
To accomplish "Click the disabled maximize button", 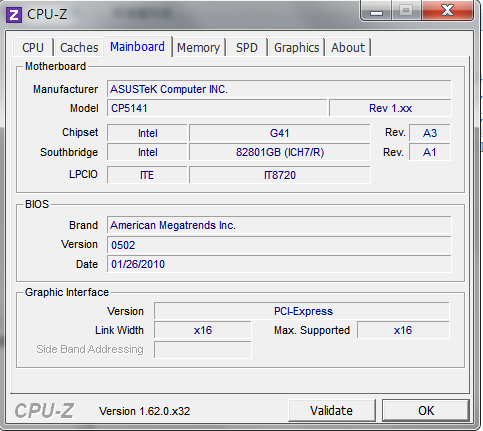I will click(406, 10).
